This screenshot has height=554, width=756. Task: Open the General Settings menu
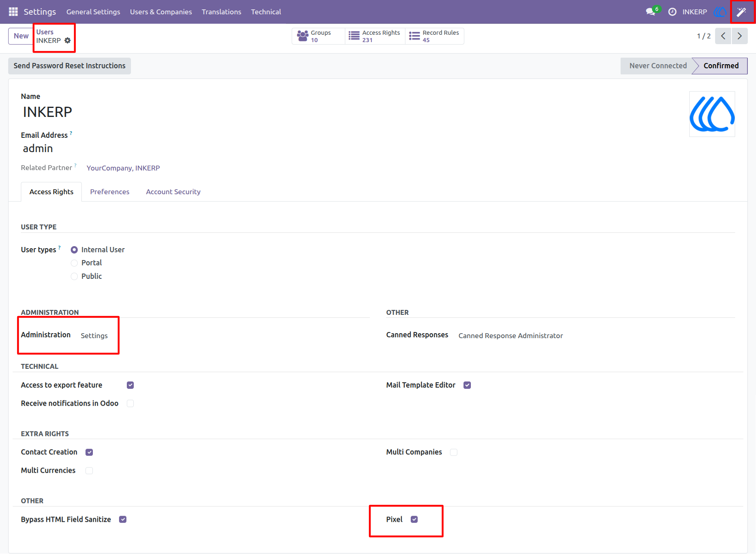[x=93, y=12]
